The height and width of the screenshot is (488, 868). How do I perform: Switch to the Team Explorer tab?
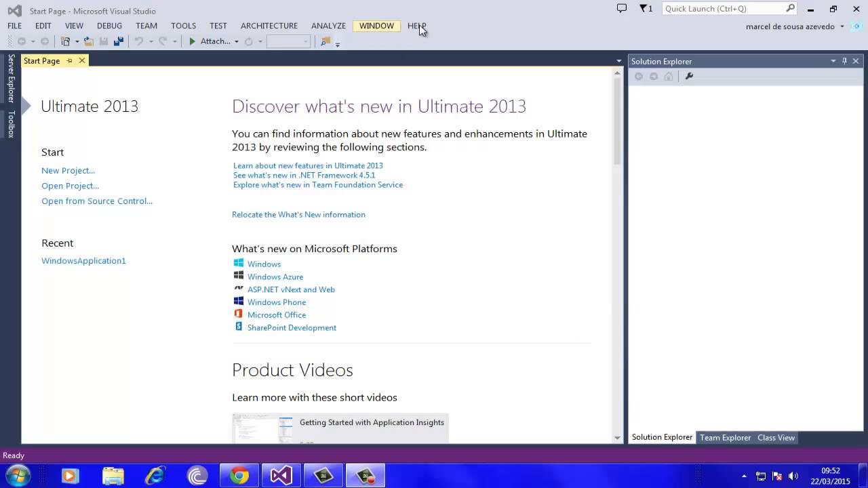click(725, 437)
